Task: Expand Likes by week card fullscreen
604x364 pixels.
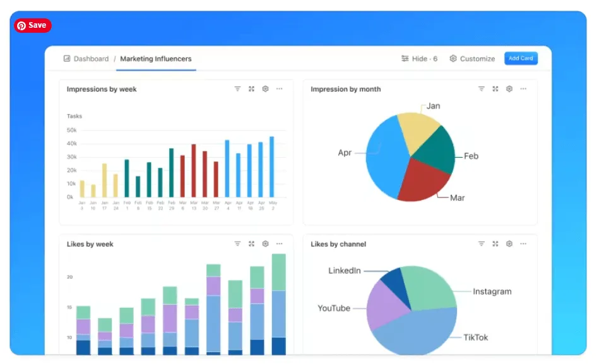Action: (251, 244)
